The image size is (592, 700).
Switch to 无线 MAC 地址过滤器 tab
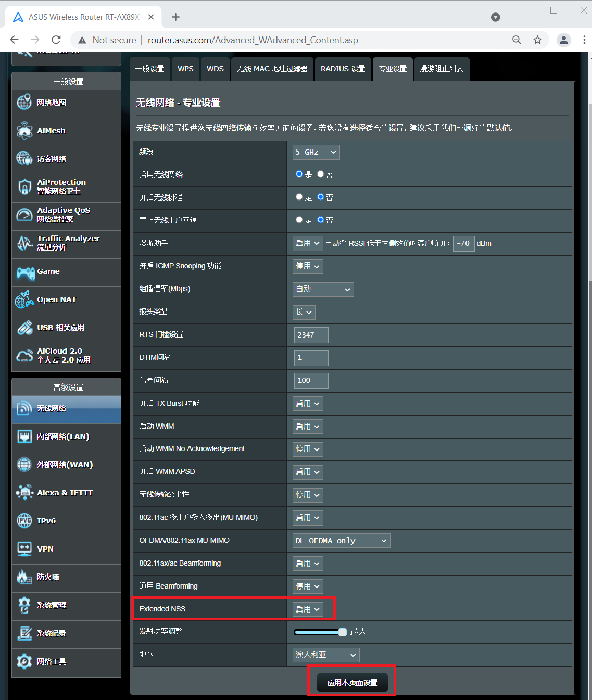click(272, 69)
